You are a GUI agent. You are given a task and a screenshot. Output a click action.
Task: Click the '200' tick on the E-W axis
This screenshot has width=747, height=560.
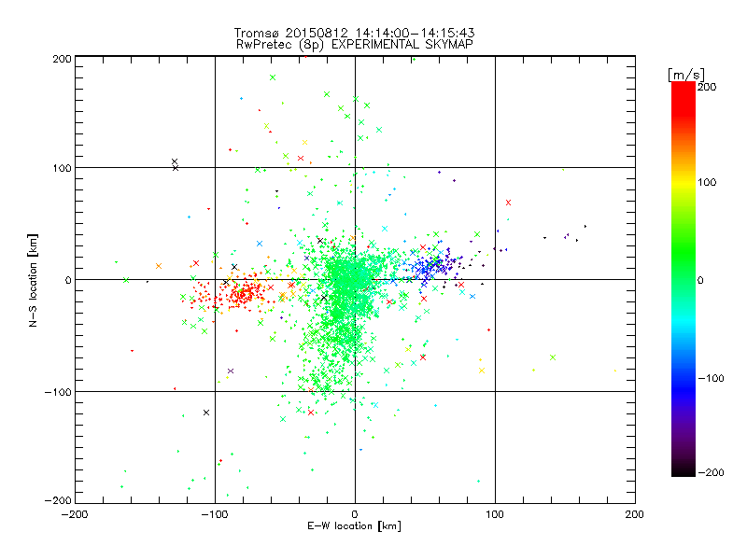[635, 514]
